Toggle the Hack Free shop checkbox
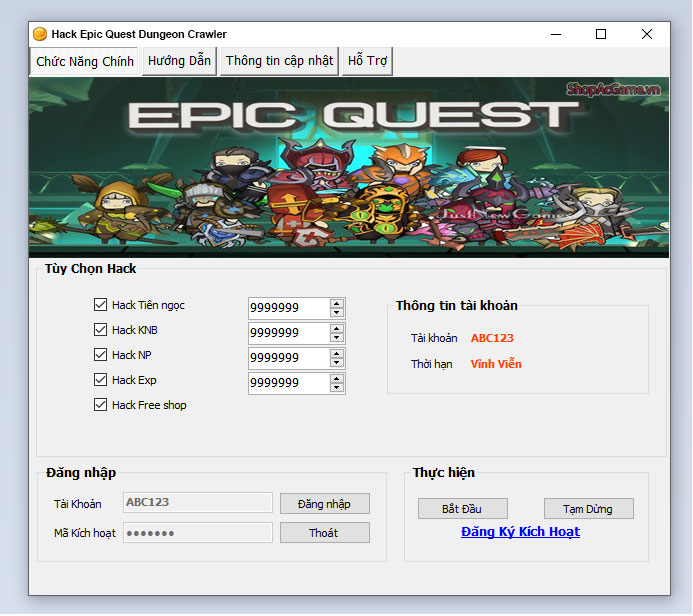 (x=100, y=404)
